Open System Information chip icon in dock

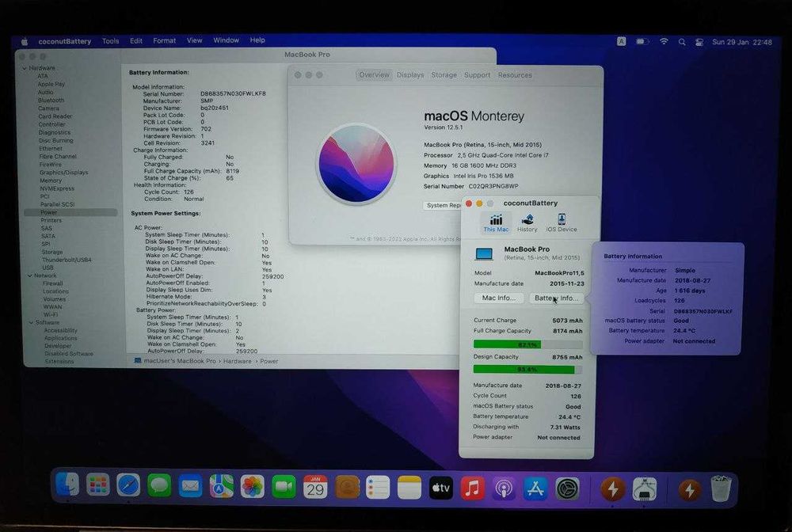coord(645,489)
